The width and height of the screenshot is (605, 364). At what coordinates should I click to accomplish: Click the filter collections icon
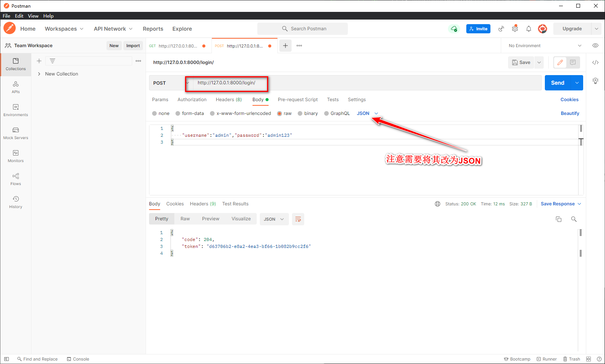52,61
